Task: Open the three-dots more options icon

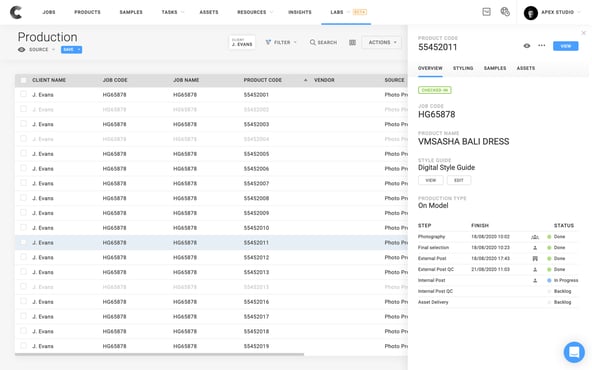Action: (x=541, y=46)
